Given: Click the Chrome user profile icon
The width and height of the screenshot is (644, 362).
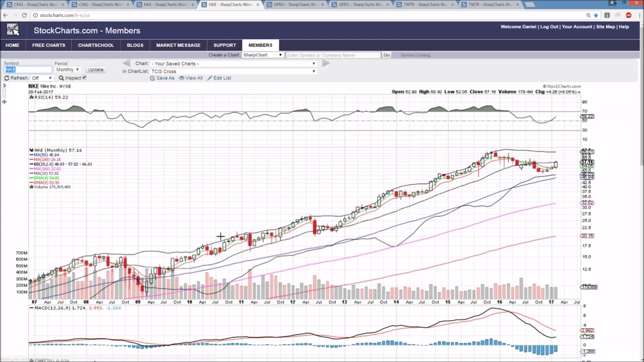Looking at the screenshot, I should pyautogui.click(x=613, y=3).
